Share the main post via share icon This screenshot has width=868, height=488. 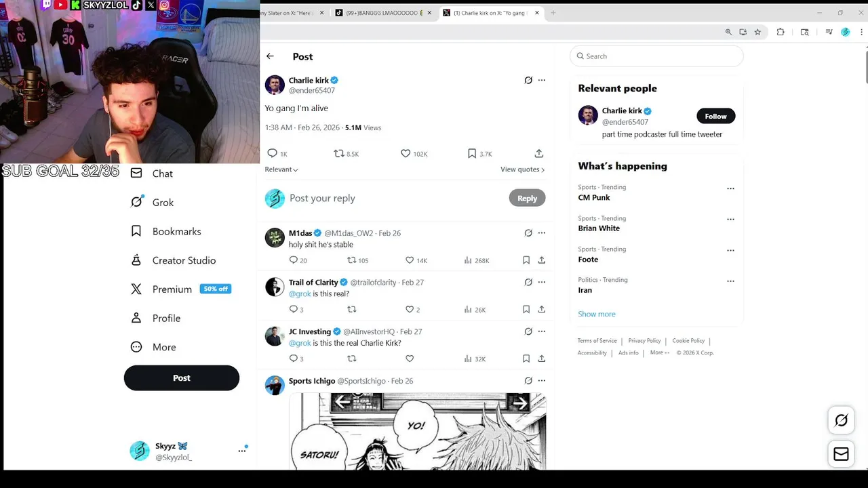pos(539,154)
